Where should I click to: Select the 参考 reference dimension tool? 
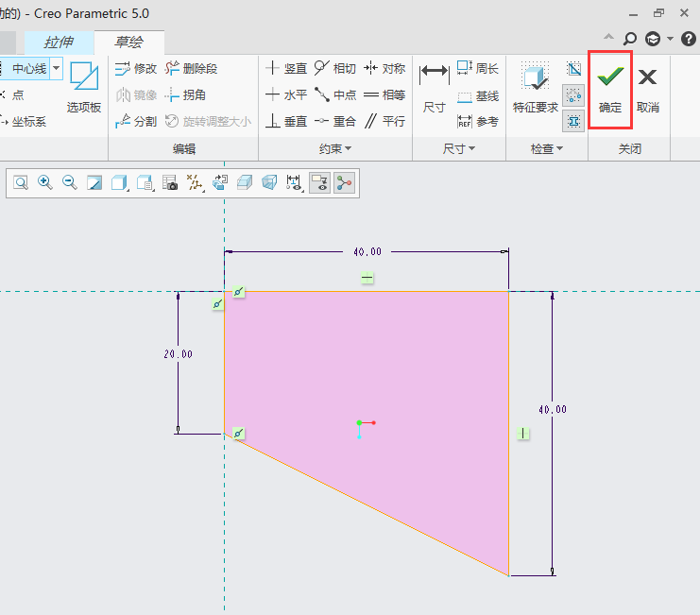[478, 121]
